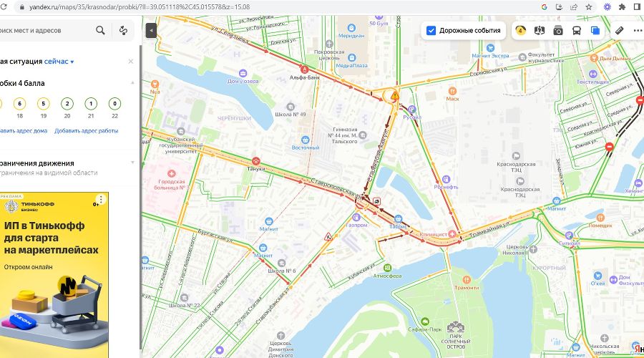Click the Tinkoff advertisement banner
Viewport: 644px width, 358px height.
54,275
